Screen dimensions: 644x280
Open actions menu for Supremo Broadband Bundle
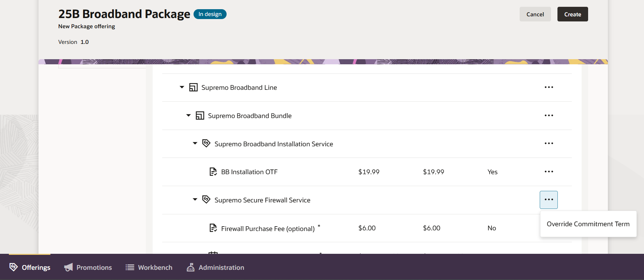pyautogui.click(x=549, y=116)
